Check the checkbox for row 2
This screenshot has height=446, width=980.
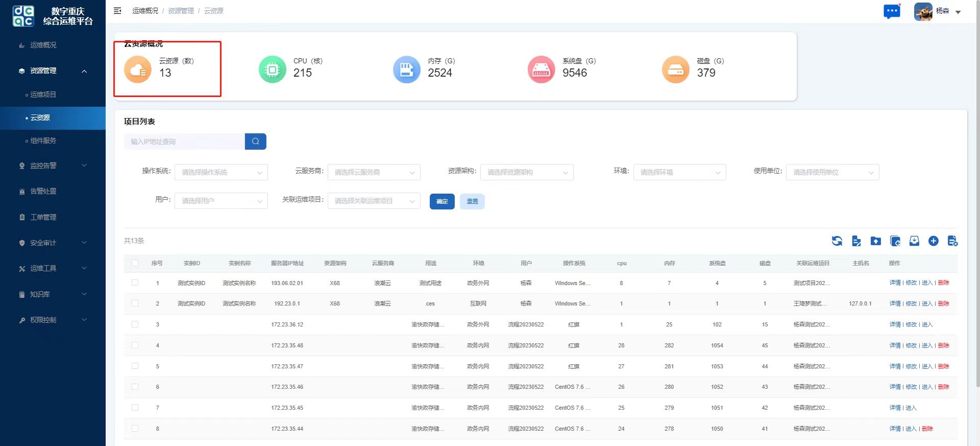coord(135,303)
